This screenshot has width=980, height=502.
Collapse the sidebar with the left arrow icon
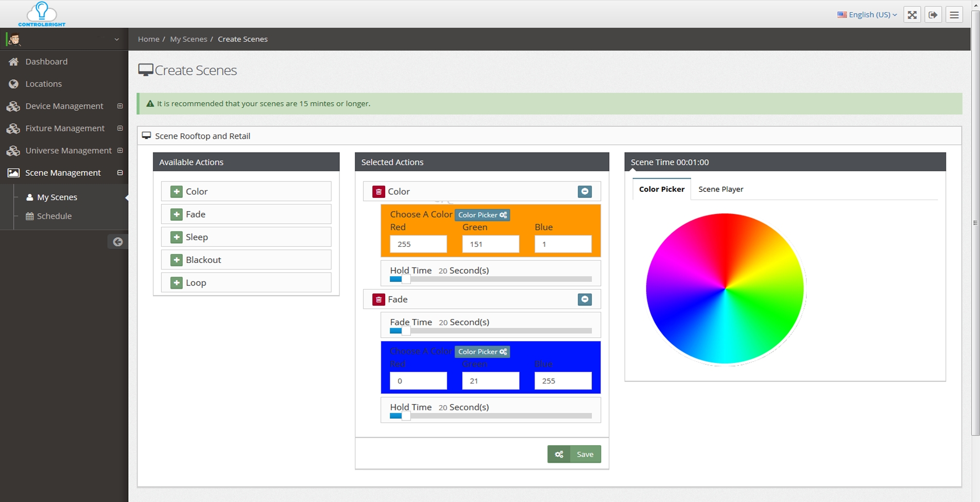[118, 241]
